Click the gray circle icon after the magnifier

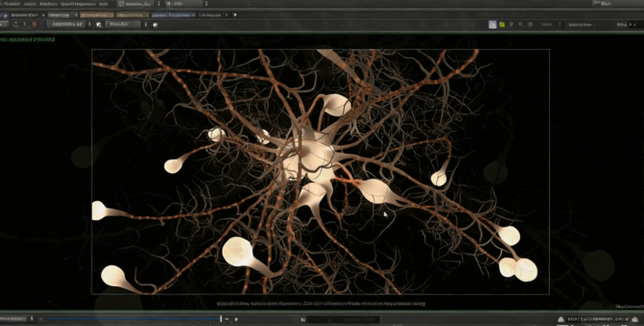[530, 24]
